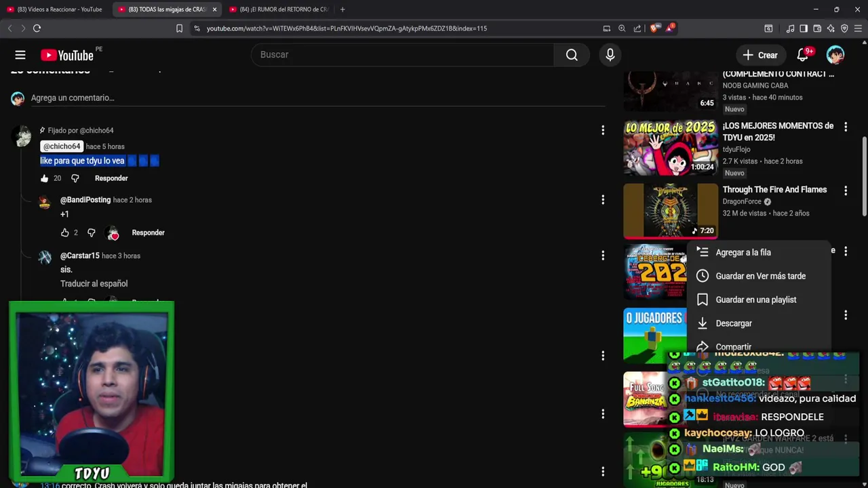Open Leo AI sparkle icon
The width and height of the screenshot is (868, 488).
pos(831,28)
